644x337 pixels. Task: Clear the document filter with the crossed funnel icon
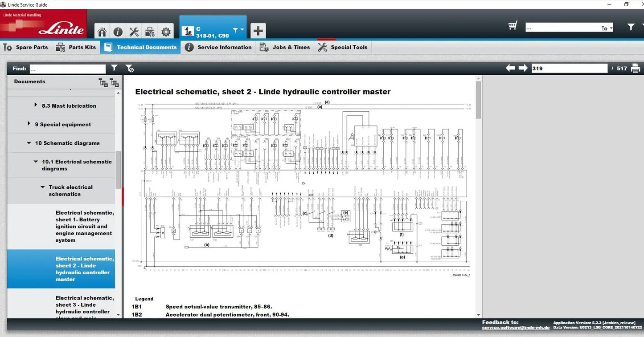pos(130,68)
